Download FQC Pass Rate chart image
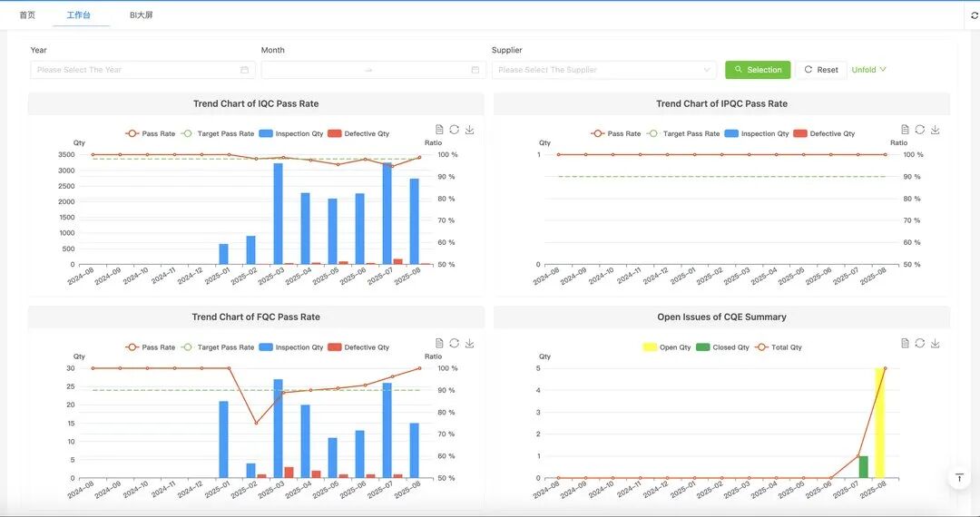Screen dimensions: 980x517 click(469, 343)
